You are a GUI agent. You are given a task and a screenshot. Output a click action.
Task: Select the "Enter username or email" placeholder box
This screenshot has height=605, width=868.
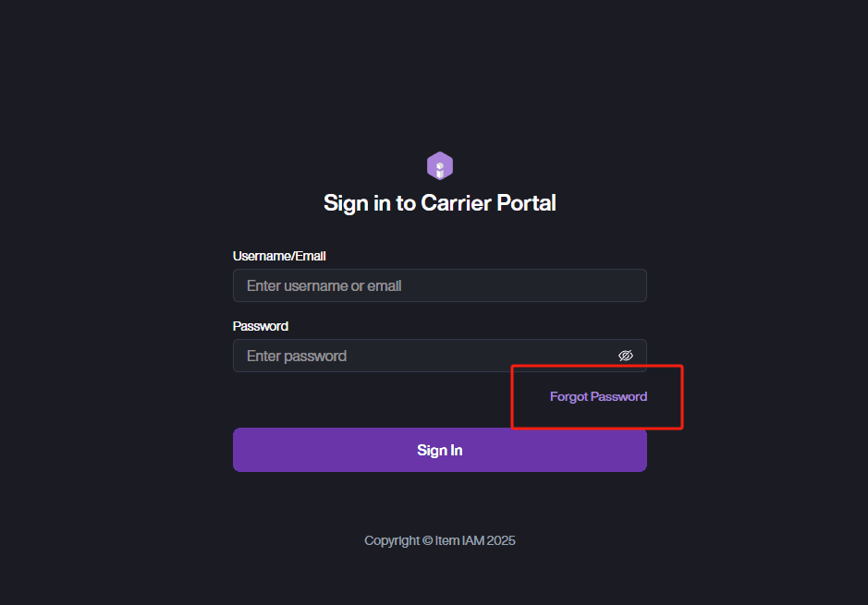[439, 285]
